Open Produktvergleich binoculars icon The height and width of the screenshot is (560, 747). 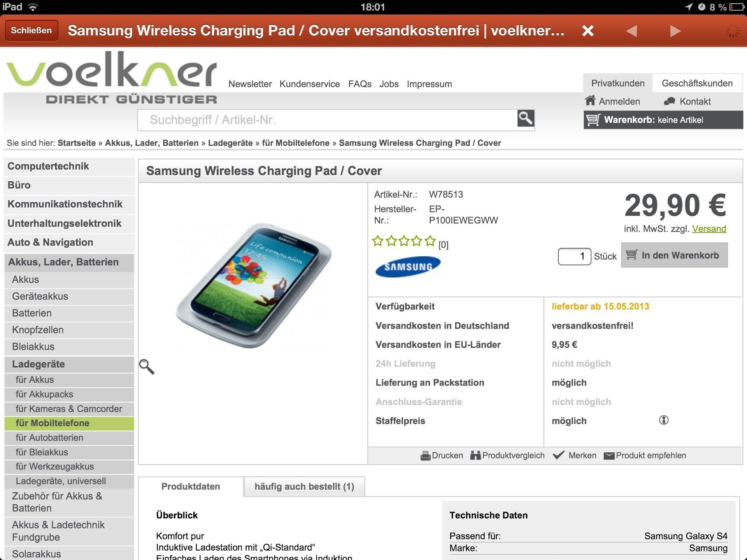click(x=475, y=455)
